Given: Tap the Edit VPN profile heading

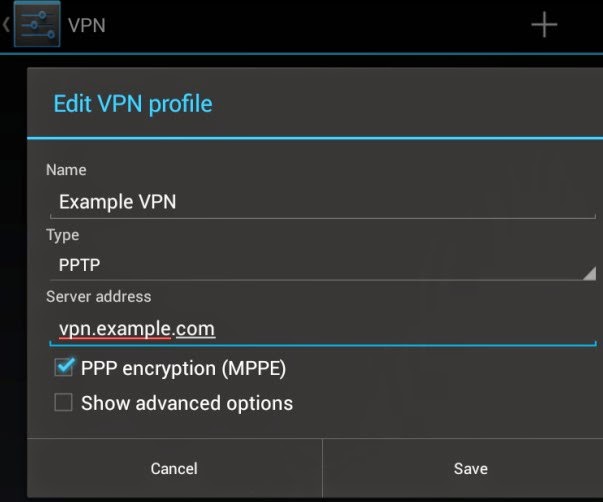Looking at the screenshot, I should pyautogui.click(x=133, y=104).
